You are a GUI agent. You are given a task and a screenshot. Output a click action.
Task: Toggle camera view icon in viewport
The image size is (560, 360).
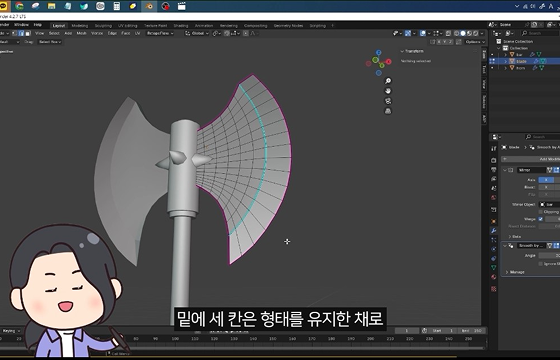point(388,101)
